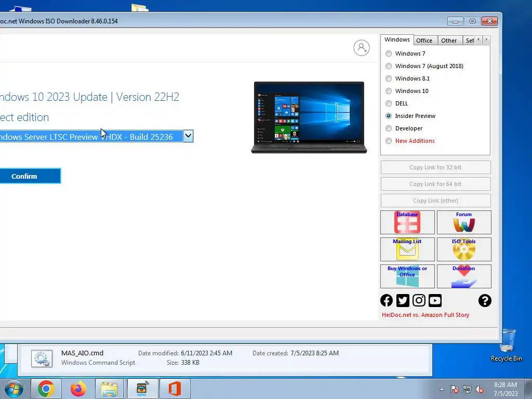Select the Insider Preview radio button
Screen dimensions: 532x399
pos(389,116)
